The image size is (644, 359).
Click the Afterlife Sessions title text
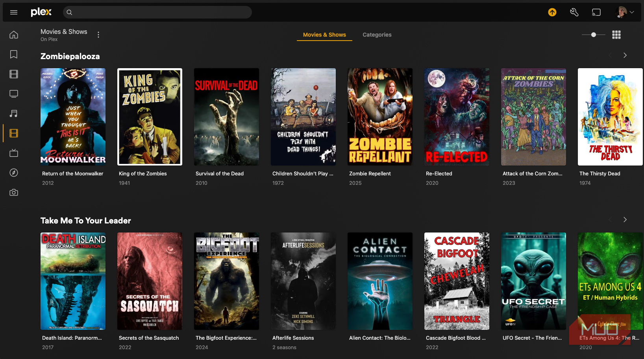click(293, 338)
